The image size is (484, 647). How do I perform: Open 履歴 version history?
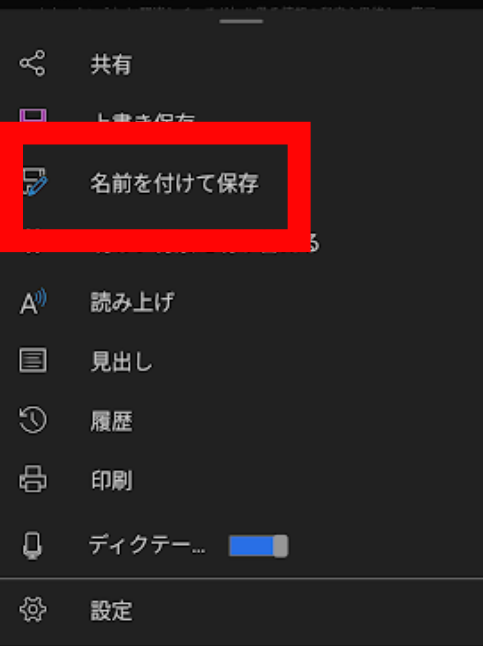111,421
